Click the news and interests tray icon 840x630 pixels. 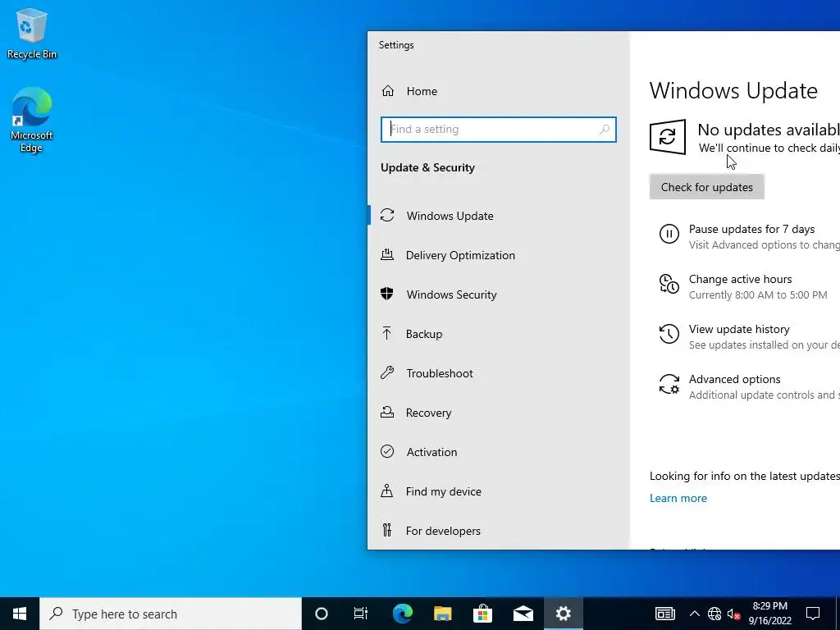[664, 614]
